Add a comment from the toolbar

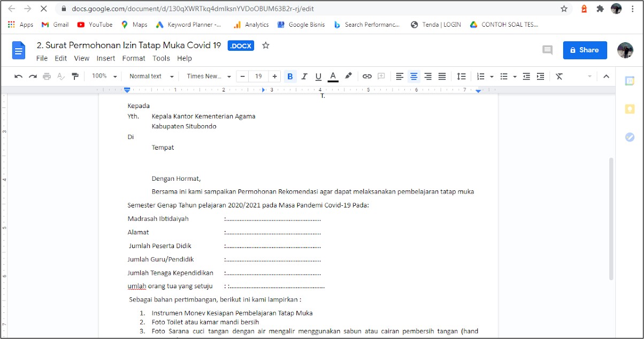click(x=381, y=76)
